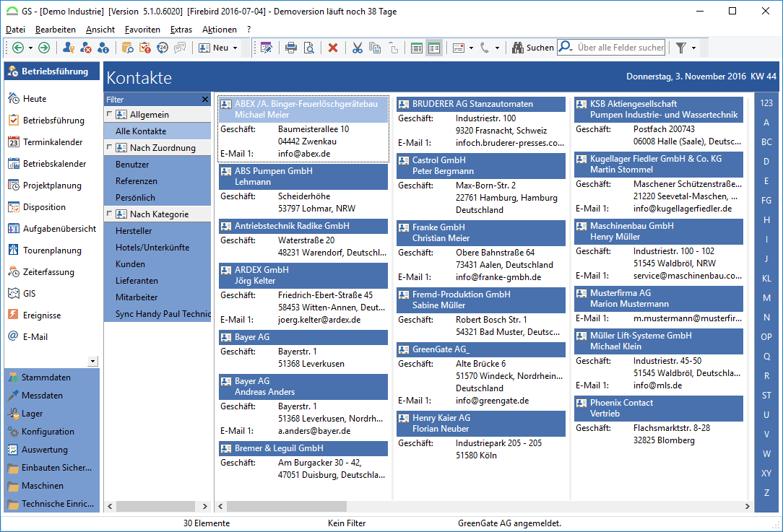Click the Suchen button

pos(533,48)
